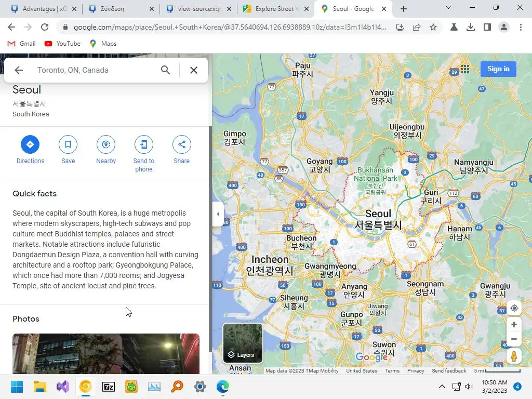Image resolution: width=532 pixels, height=399 pixels.
Task: Click Send feedback link
Action: point(449,371)
